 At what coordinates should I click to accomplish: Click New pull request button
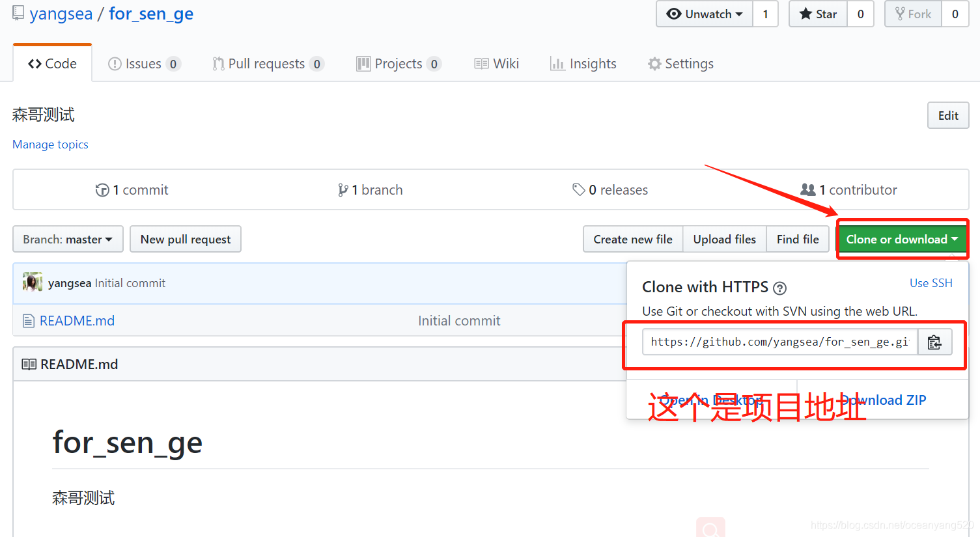(186, 240)
